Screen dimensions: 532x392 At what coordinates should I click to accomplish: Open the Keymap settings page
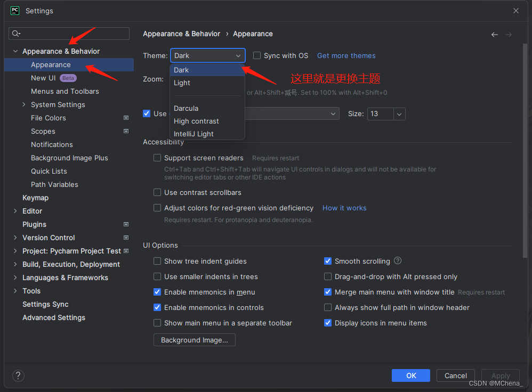[x=35, y=198]
